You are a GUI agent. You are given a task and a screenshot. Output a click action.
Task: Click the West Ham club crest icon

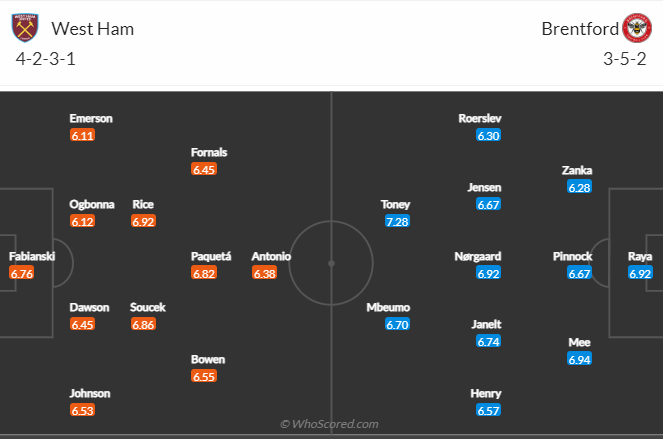point(25,28)
